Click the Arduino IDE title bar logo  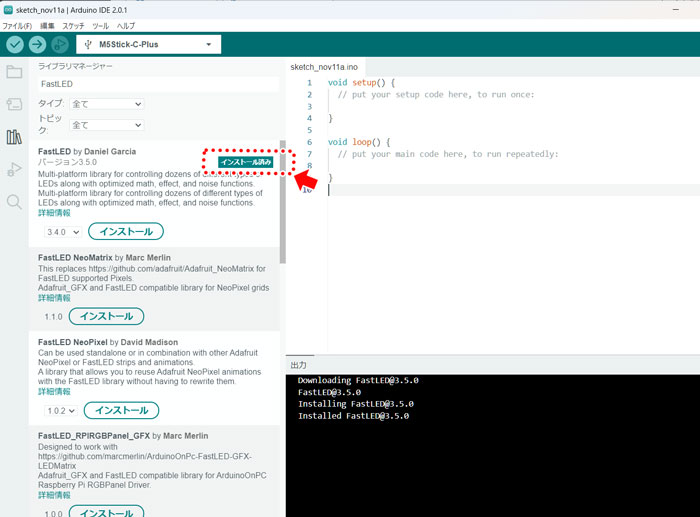click(8, 9)
